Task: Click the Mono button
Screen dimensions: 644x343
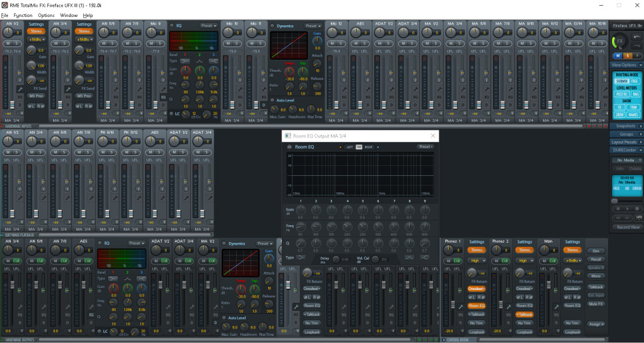Action: [596, 276]
